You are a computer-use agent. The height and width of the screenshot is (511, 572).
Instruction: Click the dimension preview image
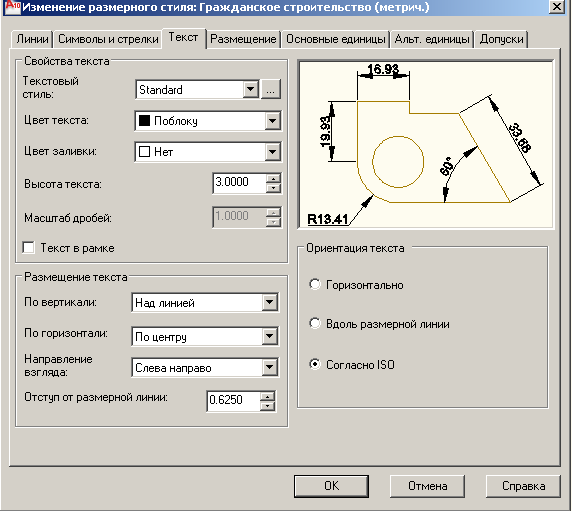point(426,145)
